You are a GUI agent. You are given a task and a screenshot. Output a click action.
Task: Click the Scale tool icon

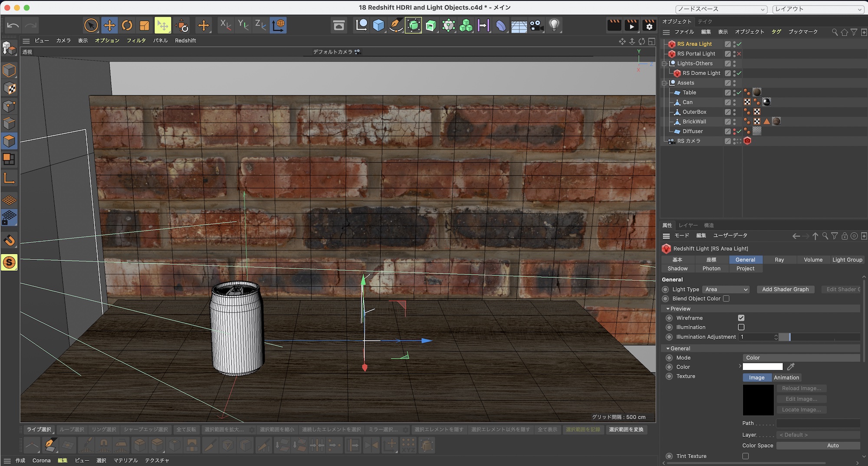144,26
